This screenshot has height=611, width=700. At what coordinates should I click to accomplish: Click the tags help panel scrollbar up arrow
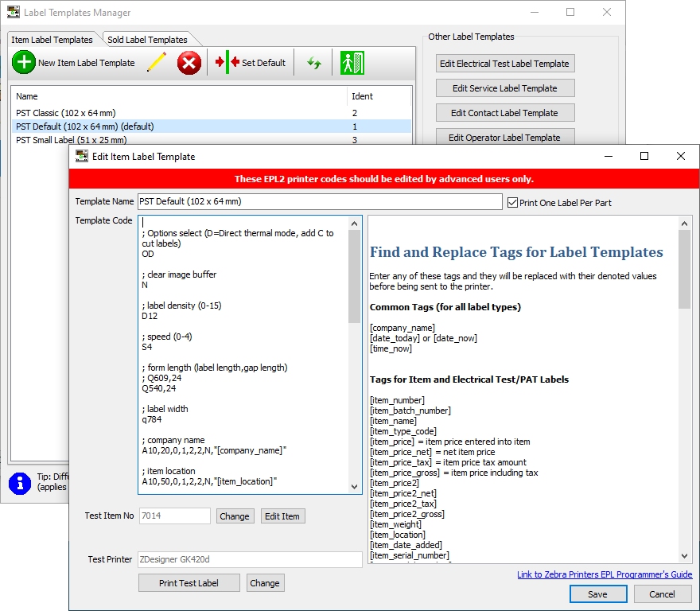685,223
